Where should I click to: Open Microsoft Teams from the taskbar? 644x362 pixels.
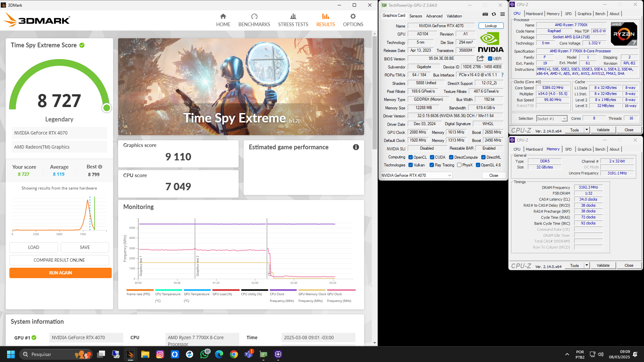coord(249,354)
